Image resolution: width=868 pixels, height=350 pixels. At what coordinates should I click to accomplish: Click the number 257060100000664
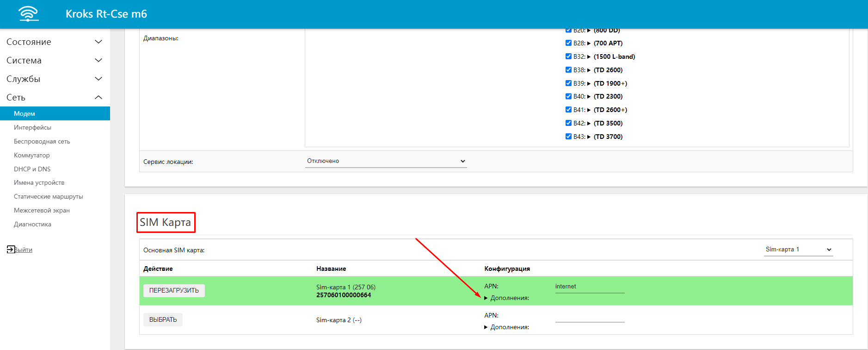click(344, 295)
